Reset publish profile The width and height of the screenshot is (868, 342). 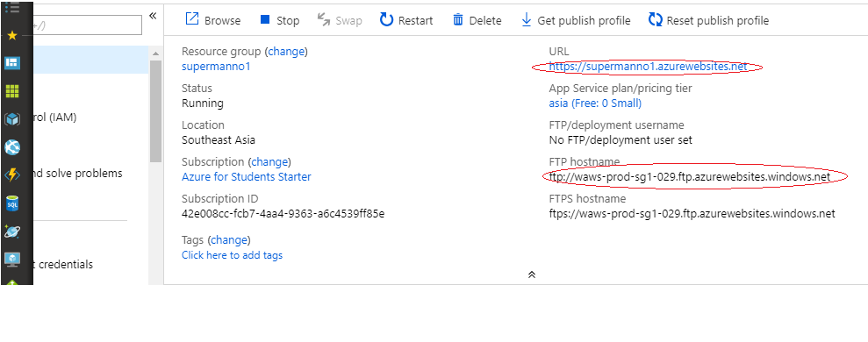pyautogui.click(x=708, y=20)
